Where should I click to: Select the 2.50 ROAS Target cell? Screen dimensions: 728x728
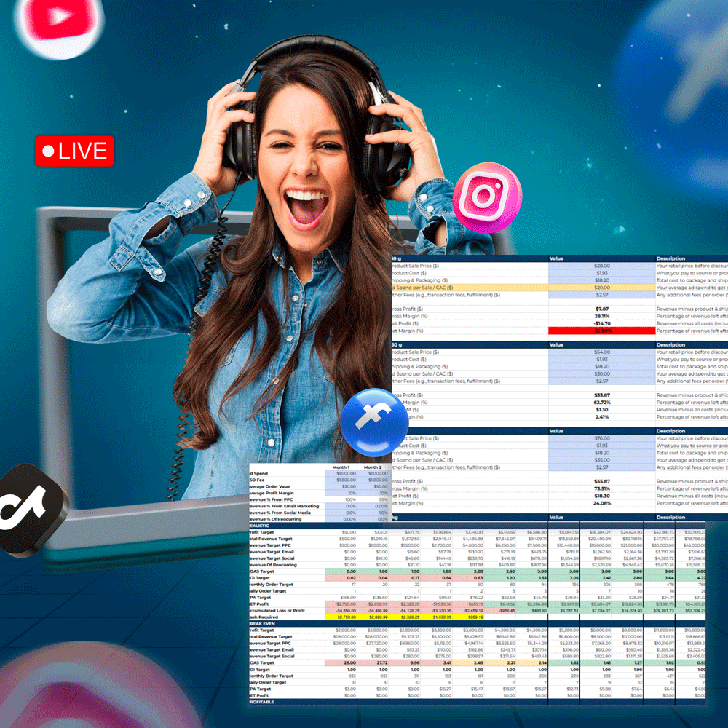[x=499, y=571]
